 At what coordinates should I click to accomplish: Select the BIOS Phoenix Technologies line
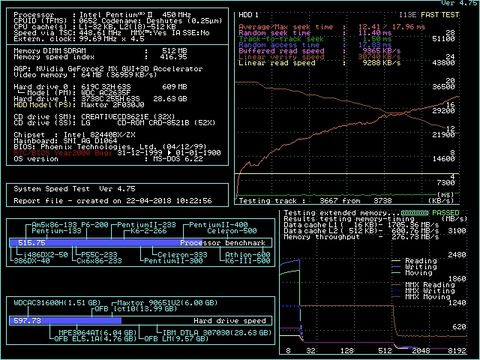click(110, 147)
